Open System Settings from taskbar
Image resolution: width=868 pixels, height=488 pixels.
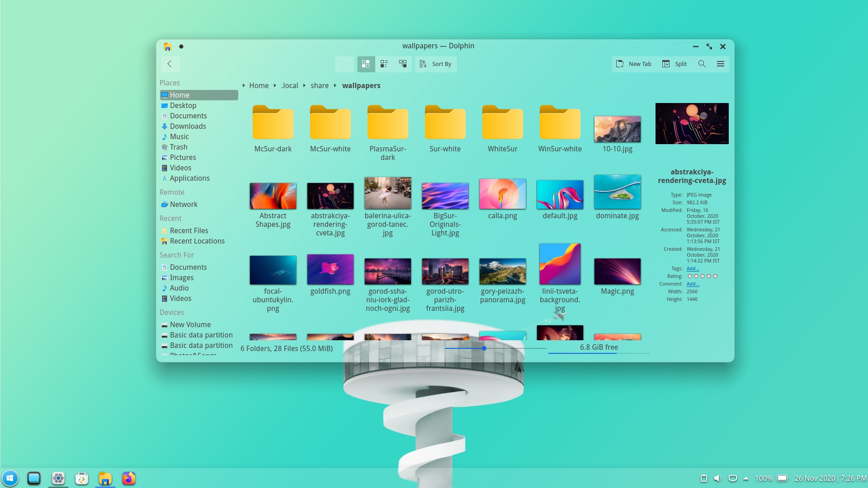[x=58, y=478]
